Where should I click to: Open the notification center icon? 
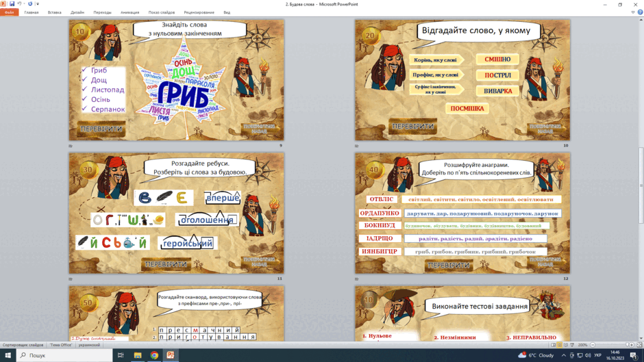coord(634,355)
